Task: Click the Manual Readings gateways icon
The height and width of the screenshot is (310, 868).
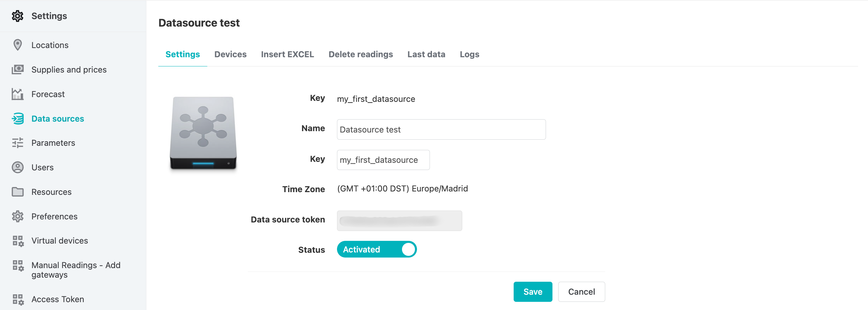Action: (x=18, y=265)
